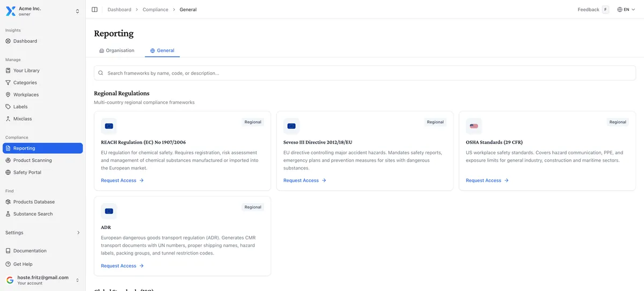This screenshot has height=291, width=644.
Task: Click the Your Library book icon
Action: [x=8, y=71]
